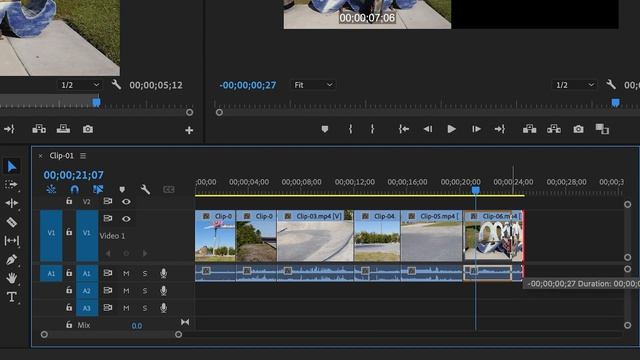The width and height of the screenshot is (640, 360).
Task: Select the Razor tool
Action: point(11,222)
